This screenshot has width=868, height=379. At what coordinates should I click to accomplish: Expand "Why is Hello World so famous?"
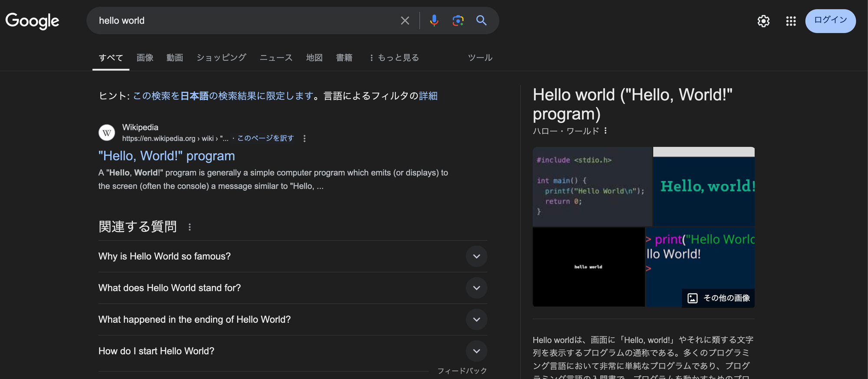click(293, 256)
